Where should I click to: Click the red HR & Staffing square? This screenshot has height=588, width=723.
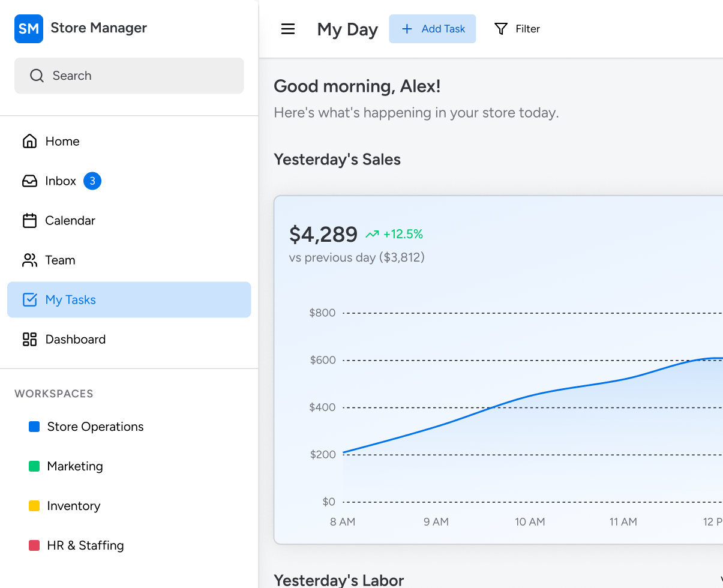pyautogui.click(x=34, y=545)
